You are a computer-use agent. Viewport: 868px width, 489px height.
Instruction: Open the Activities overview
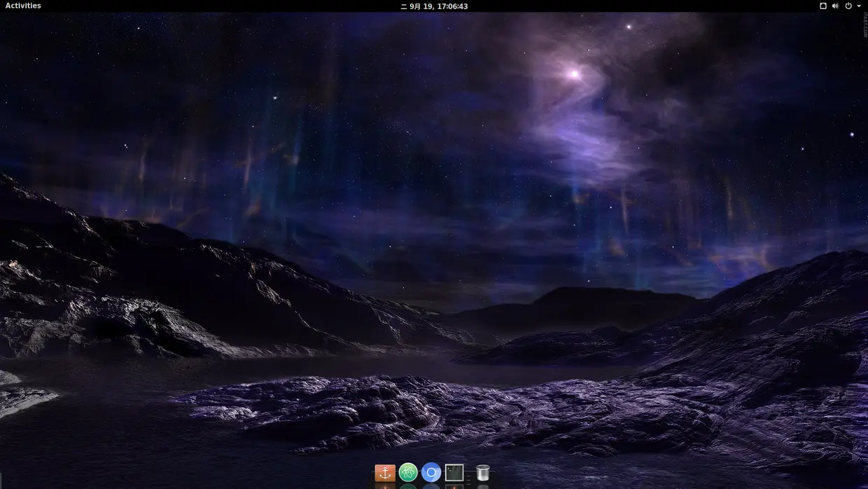click(23, 6)
